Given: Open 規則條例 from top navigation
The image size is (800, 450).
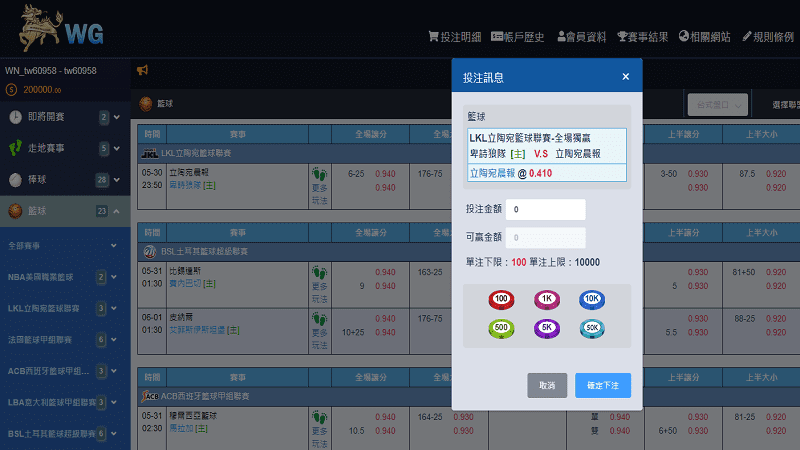Looking at the screenshot, I should click(x=768, y=37).
